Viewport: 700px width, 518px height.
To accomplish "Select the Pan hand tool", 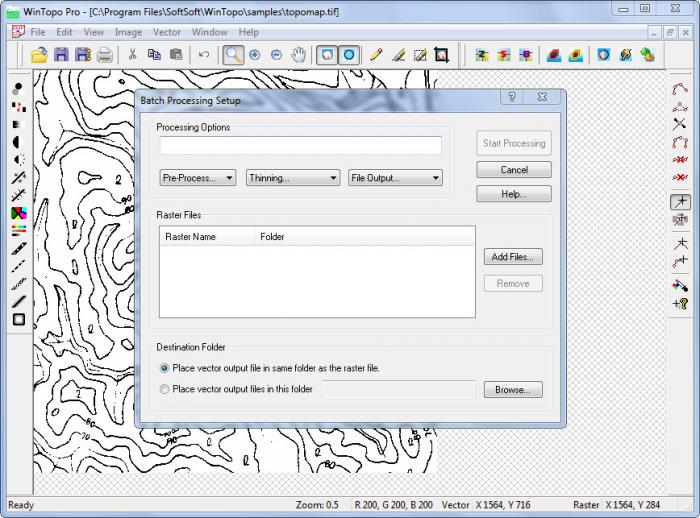I will pos(299,55).
